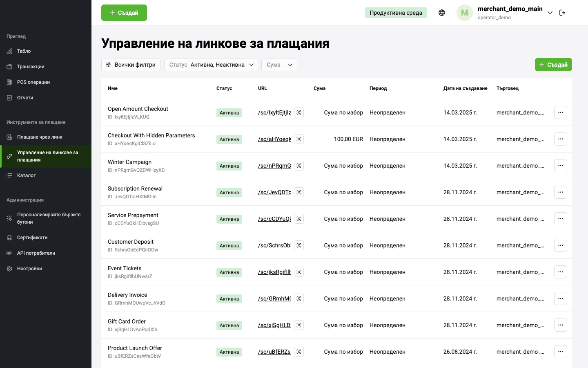Open more options for Subscription Renewal row
Image resolution: width=588 pixels, height=368 pixels.
pos(561,192)
